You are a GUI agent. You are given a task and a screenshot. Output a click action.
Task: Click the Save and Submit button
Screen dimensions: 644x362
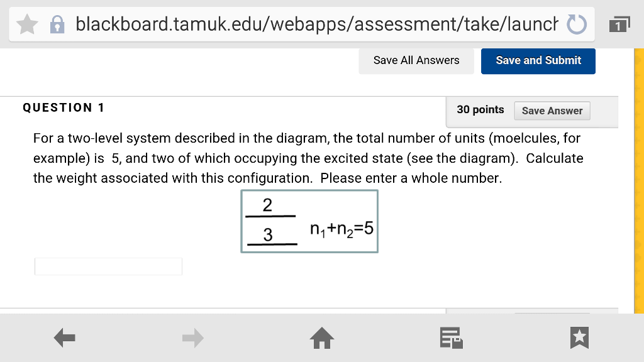pos(538,61)
